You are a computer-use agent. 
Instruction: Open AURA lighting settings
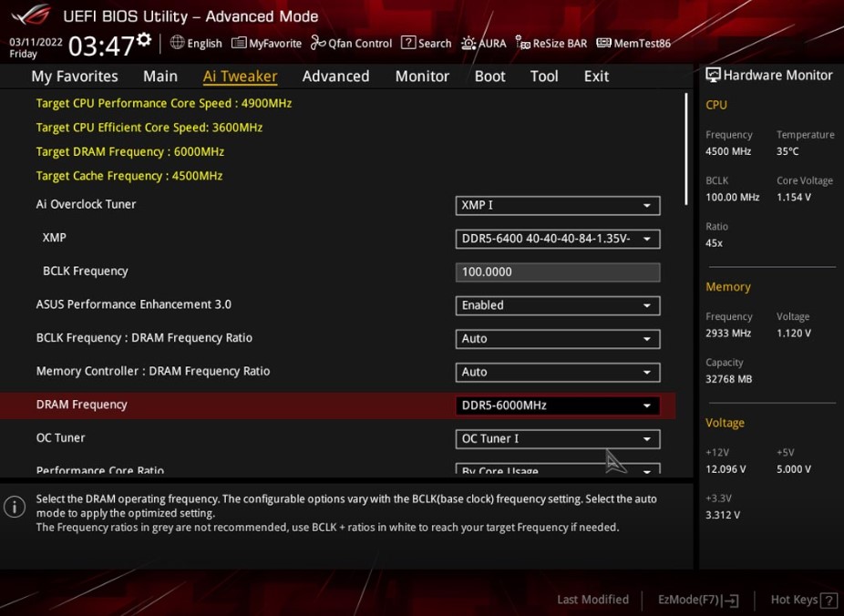coord(483,43)
